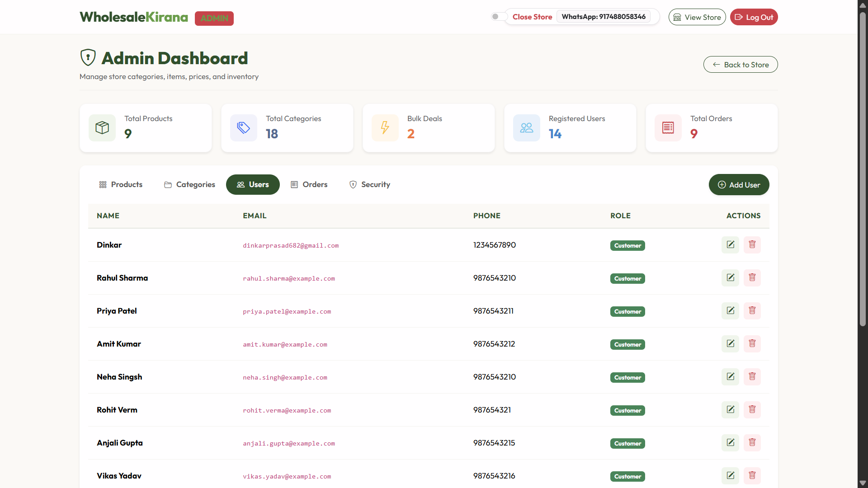
Task: Switch to the Categories tab
Action: (189, 184)
